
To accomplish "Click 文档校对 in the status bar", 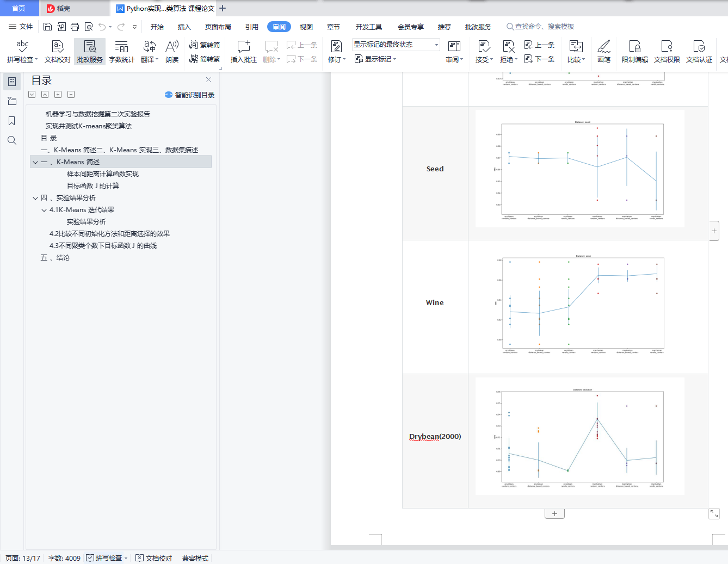I will [x=154, y=558].
